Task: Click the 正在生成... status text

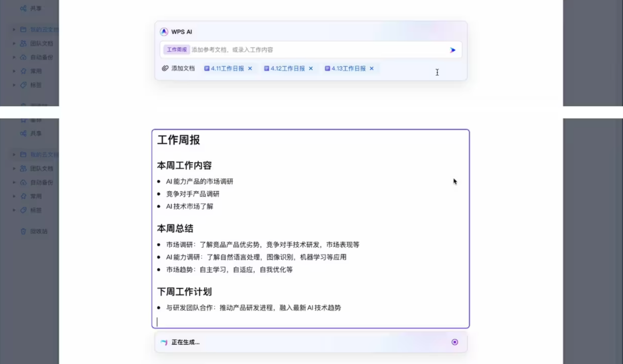Action: 185,342
